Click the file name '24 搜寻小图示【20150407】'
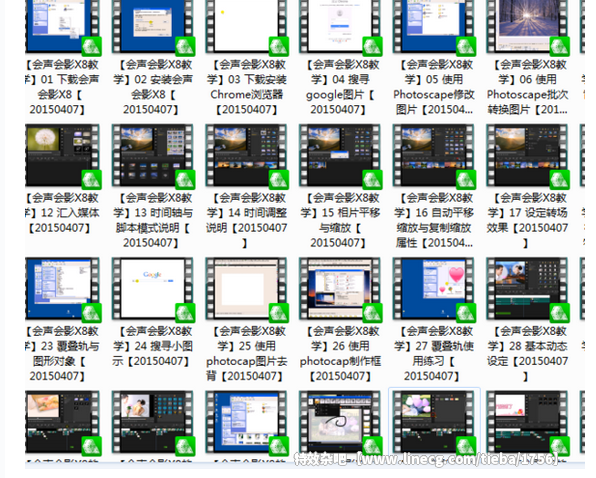The width and height of the screenshot is (596, 478). tap(152, 346)
